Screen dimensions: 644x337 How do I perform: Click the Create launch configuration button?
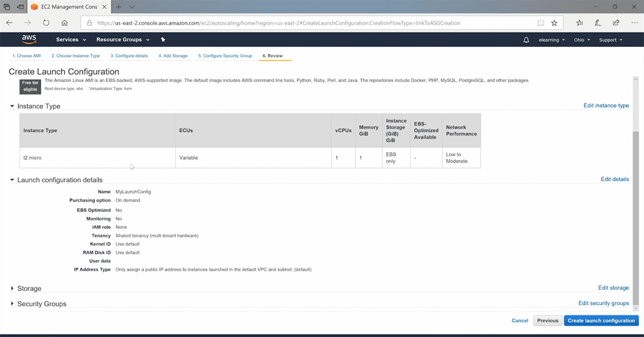(x=601, y=321)
